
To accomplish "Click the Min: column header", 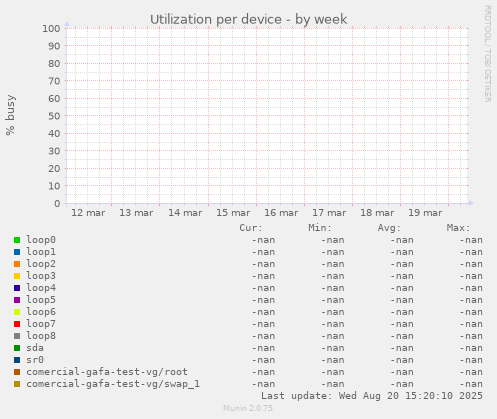I will pos(320,228).
